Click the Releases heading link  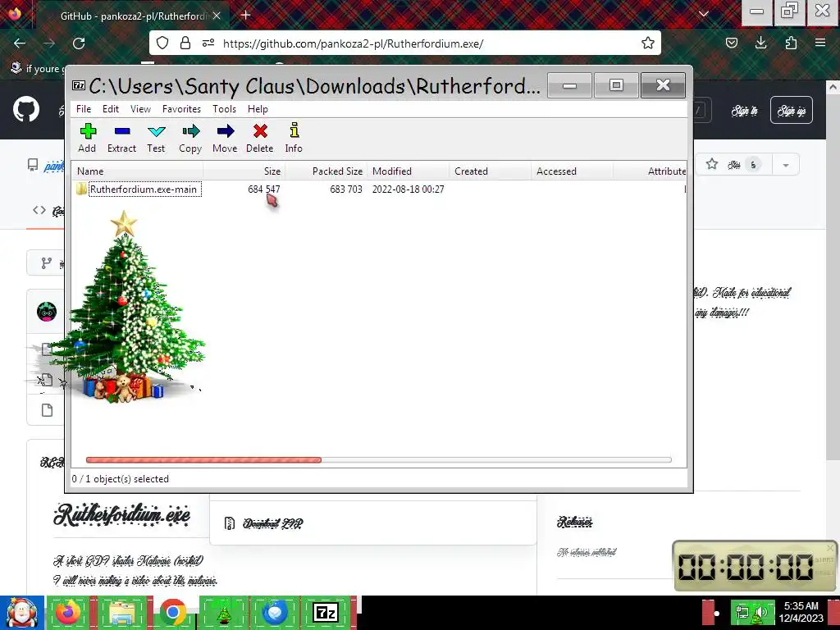[574, 522]
